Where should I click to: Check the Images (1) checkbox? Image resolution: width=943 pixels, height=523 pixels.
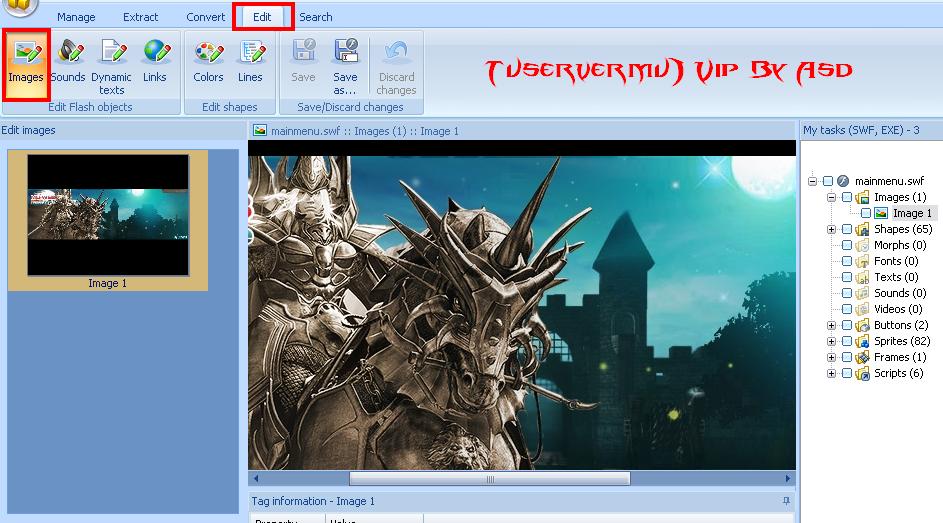point(847,197)
